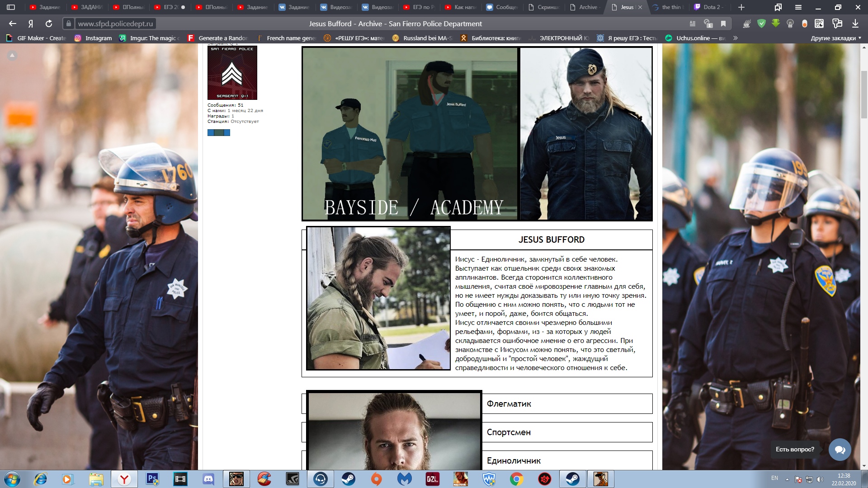868x488 pixels.
Task: Show hidden bookmarks with double chevron
Action: point(736,38)
